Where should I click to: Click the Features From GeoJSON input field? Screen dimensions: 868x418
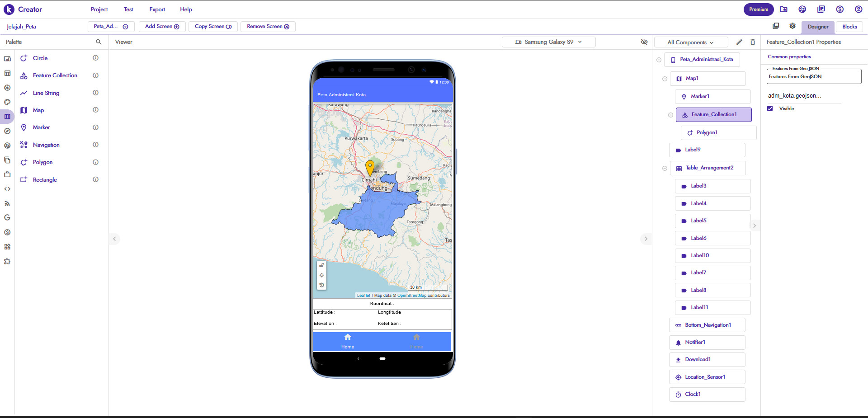(813, 76)
